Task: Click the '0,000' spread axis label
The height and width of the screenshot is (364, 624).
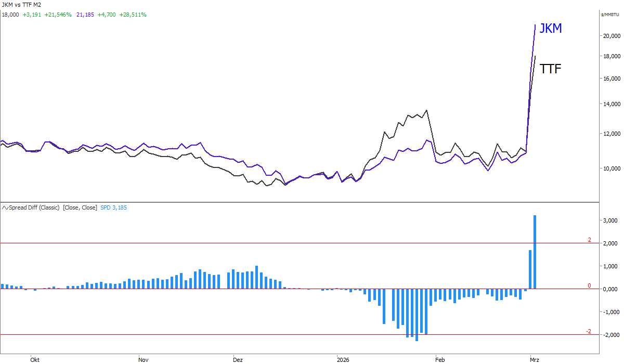Action: [x=610, y=289]
